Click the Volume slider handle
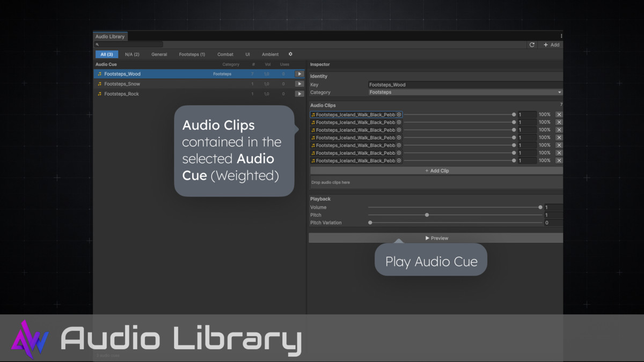 point(540,207)
